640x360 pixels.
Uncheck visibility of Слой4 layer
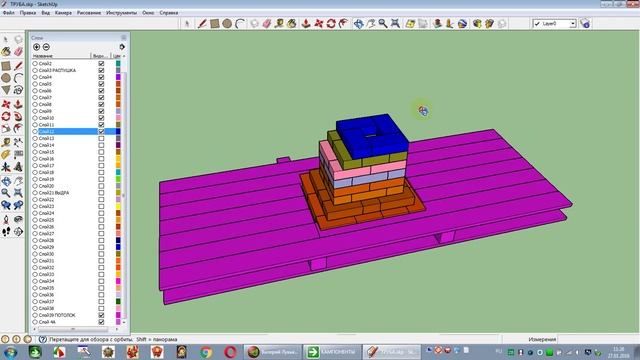pyautogui.click(x=101, y=77)
